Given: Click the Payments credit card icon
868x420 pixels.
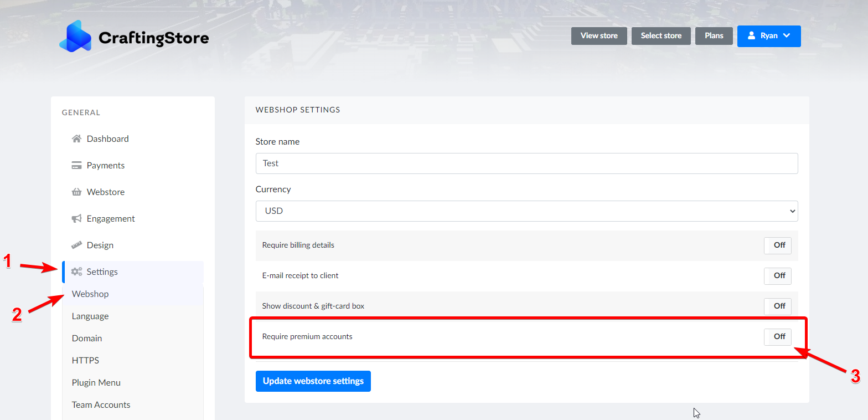Looking at the screenshot, I should 77,165.
